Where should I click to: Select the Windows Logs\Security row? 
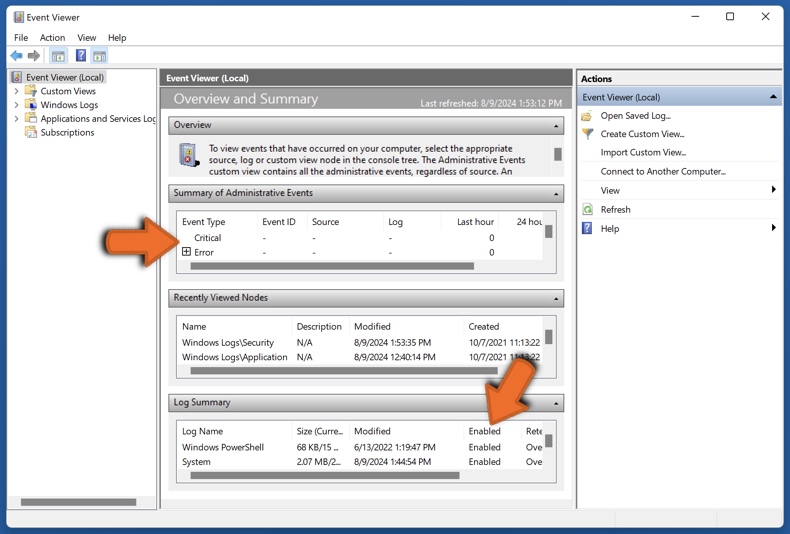pyautogui.click(x=359, y=343)
